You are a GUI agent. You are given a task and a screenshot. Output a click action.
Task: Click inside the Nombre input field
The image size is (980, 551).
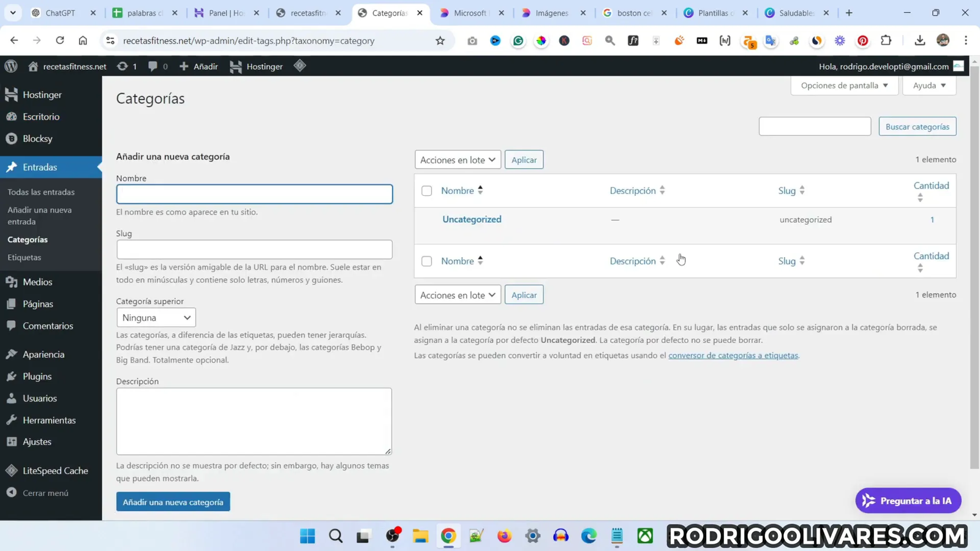[254, 193]
